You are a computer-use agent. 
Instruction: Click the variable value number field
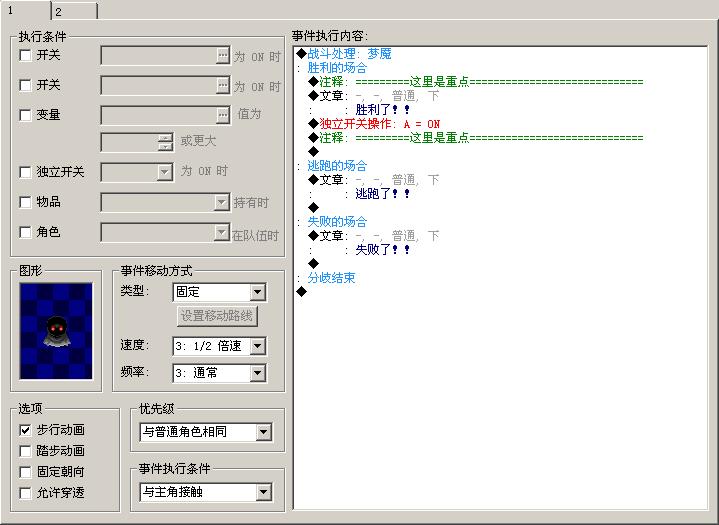(130, 142)
